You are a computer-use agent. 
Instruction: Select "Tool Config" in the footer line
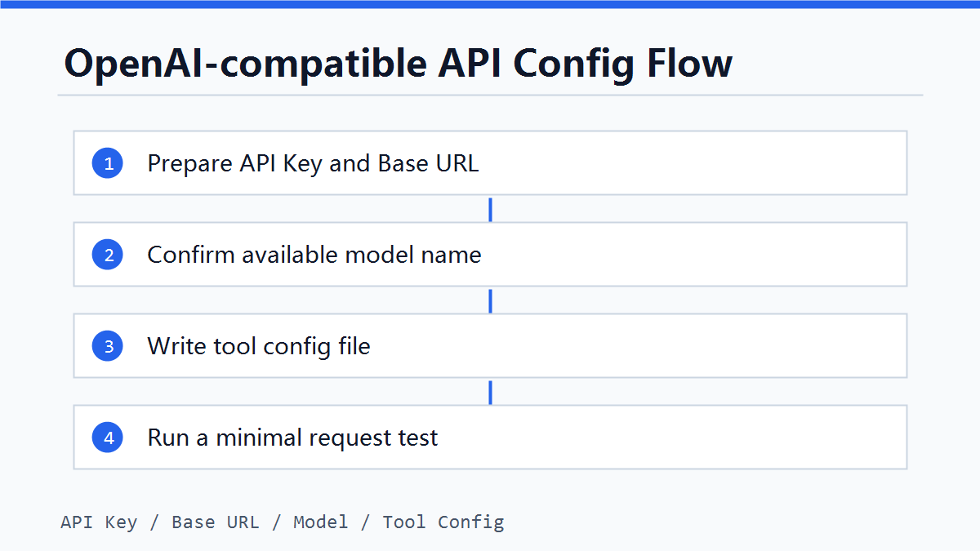point(443,522)
